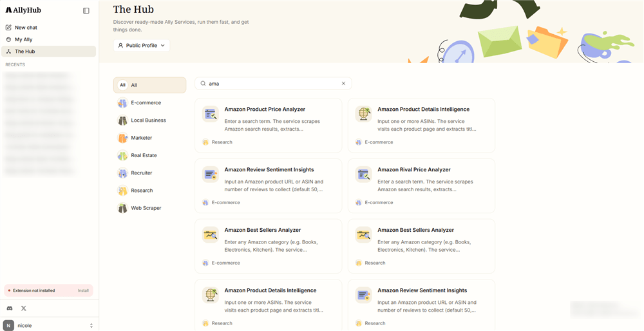
Task: Click the Local Business category icon
Action: pyautogui.click(x=122, y=120)
